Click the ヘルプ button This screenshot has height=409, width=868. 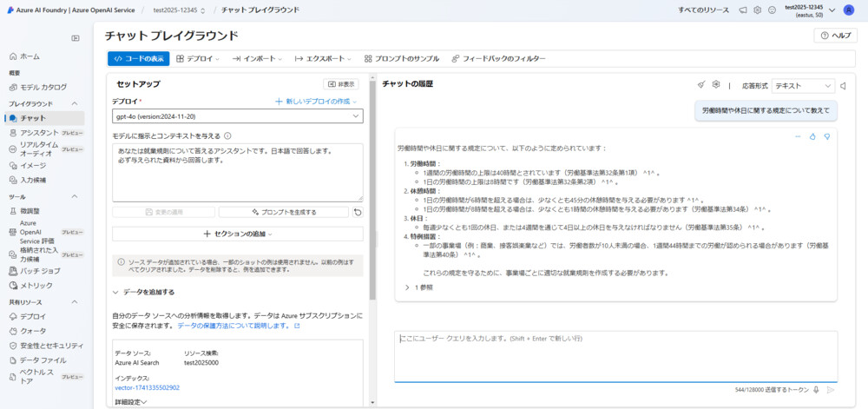[x=835, y=36]
